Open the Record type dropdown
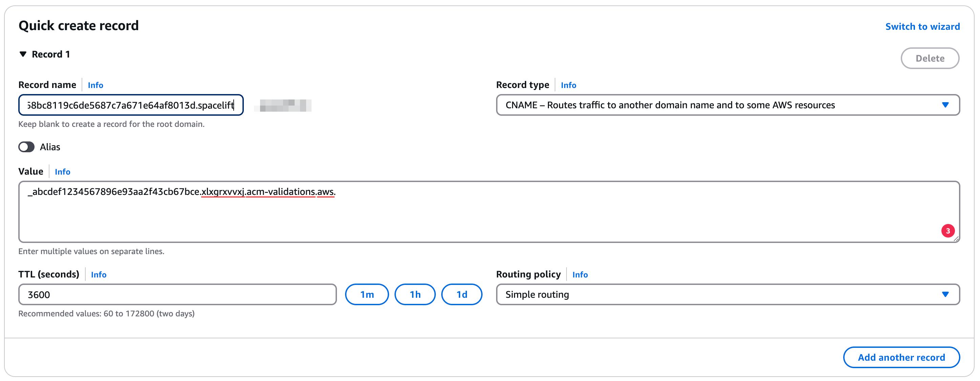Viewport: 980px width, 381px height. (727, 105)
